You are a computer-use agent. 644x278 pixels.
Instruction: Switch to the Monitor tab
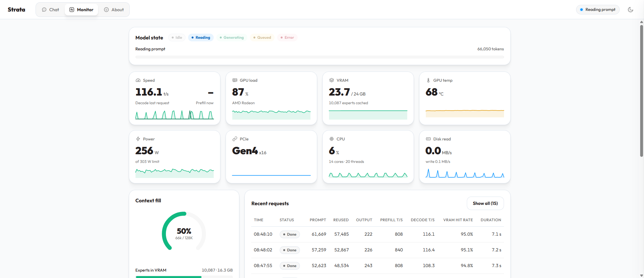point(81,10)
